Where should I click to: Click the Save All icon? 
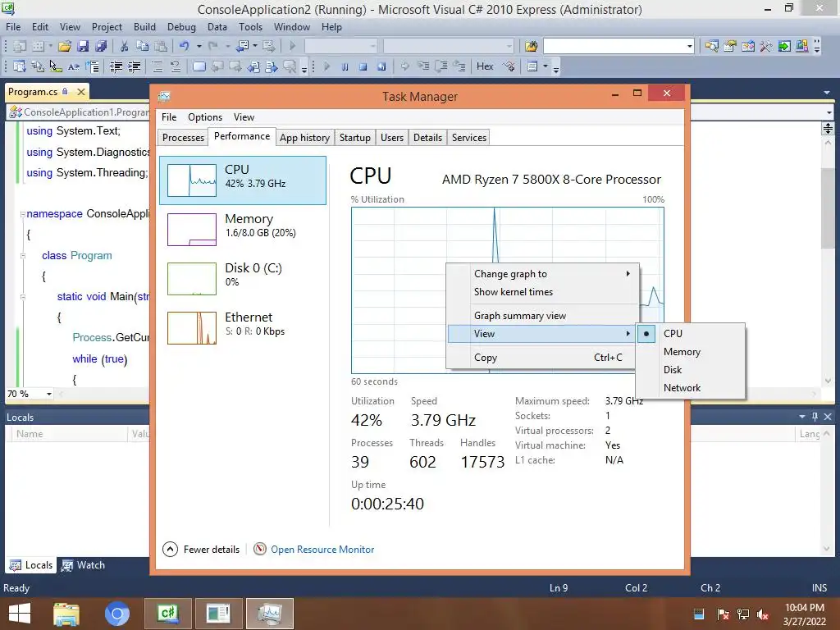(x=101, y=46)
